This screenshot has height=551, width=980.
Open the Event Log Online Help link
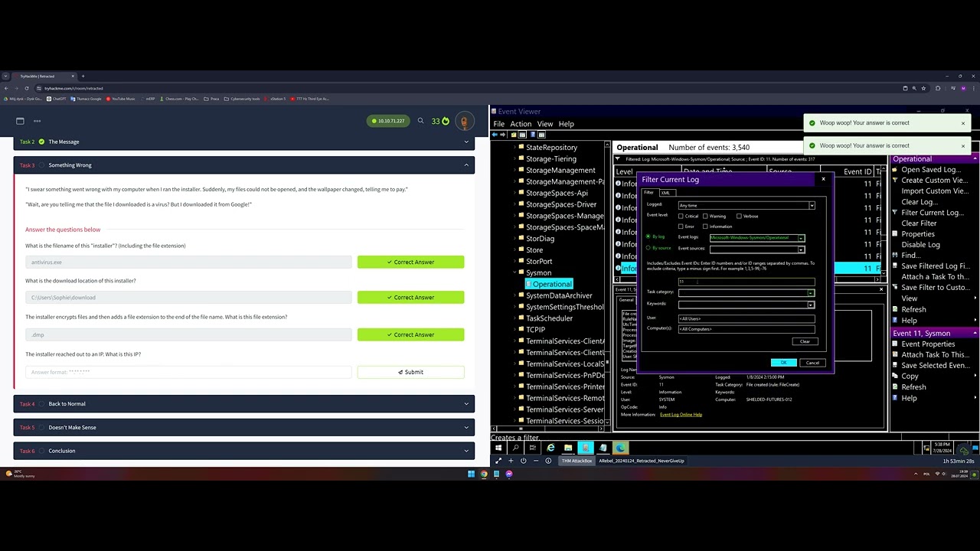681,415
